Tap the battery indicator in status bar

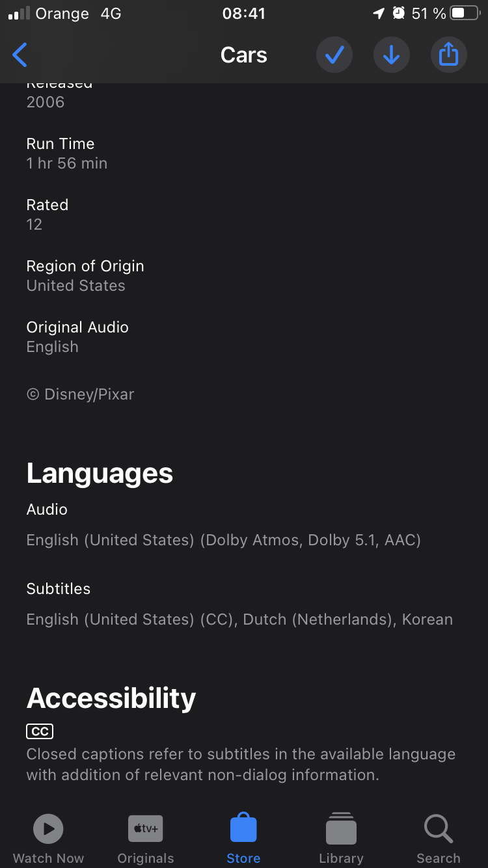click(465, 14)
